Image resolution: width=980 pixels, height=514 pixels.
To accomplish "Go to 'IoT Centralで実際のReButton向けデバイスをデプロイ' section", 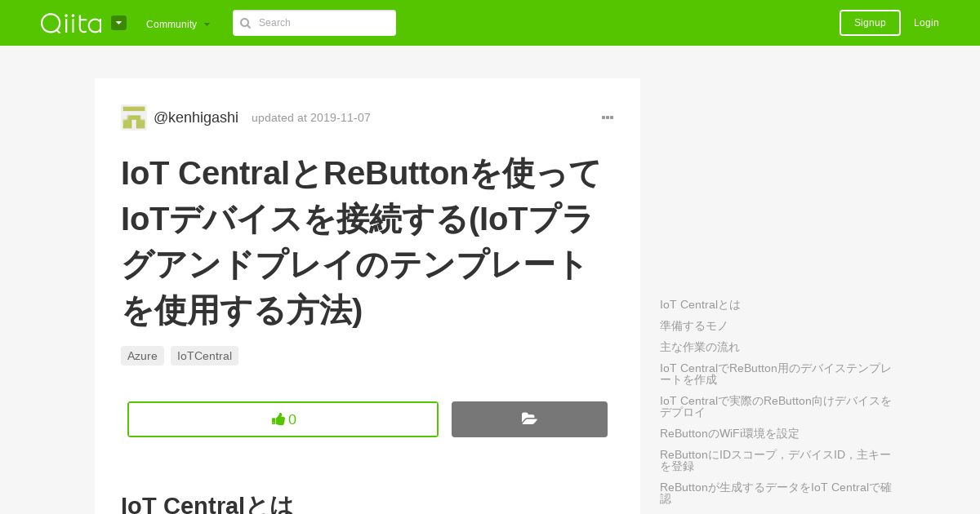I will pos(776,406).
